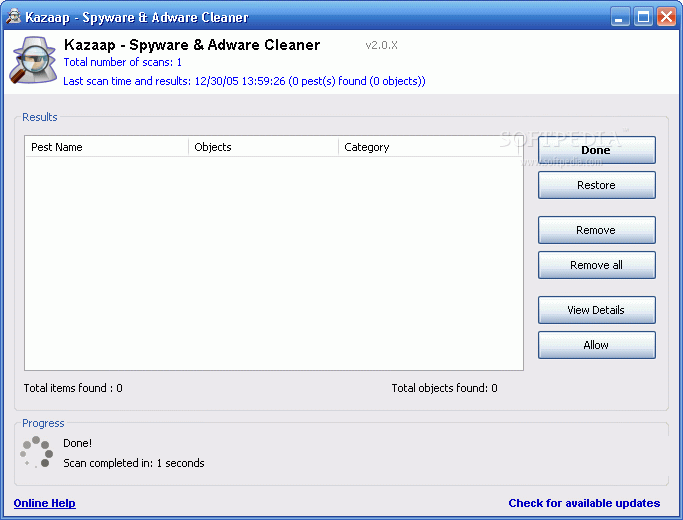Viewport: 683px width, 520px height.
Task: Click the 'Kazaap - Spyware & Adware Cleaner' heading
Action: click(192, 45)
